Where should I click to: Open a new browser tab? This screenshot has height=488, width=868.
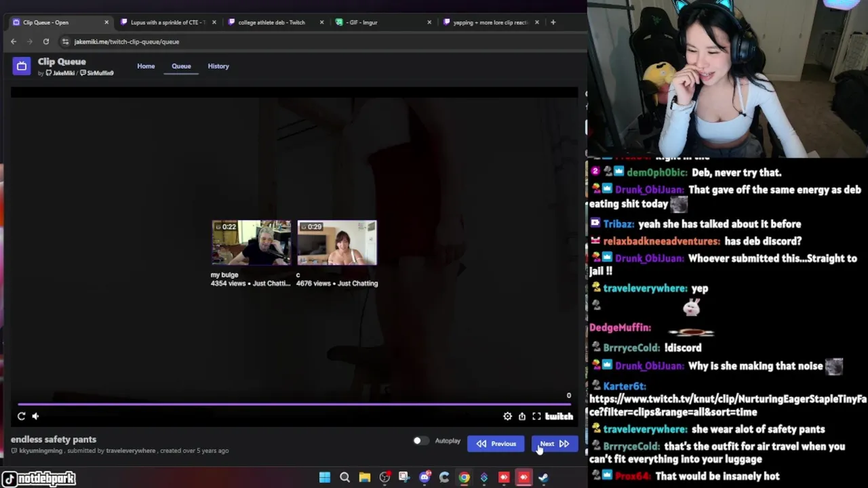coord(553,22)
